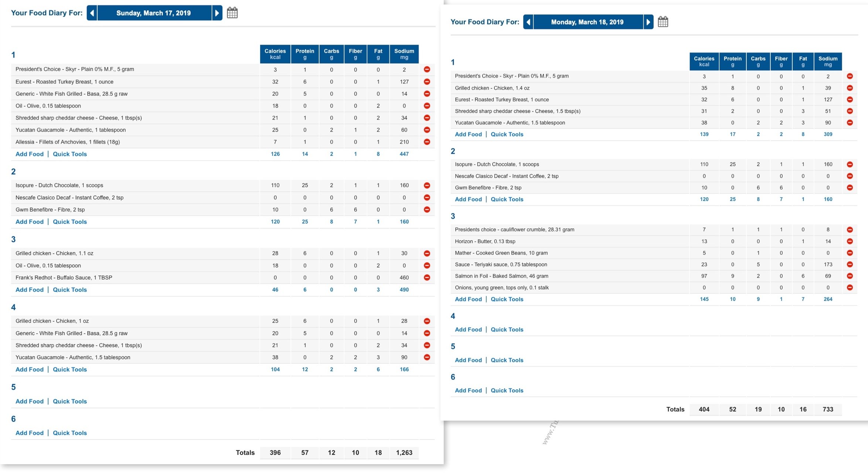Delete Oil Olive entry in Sunday meal 1
868x473 pixels.
[427, 106]
